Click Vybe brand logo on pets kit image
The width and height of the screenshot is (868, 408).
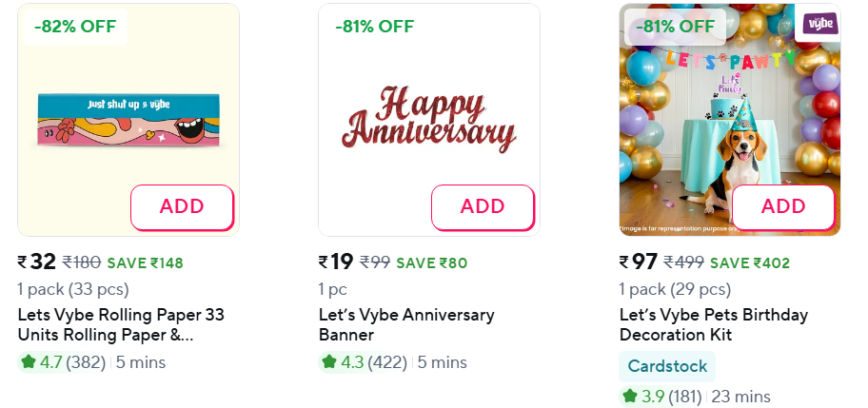click(817, 24)
